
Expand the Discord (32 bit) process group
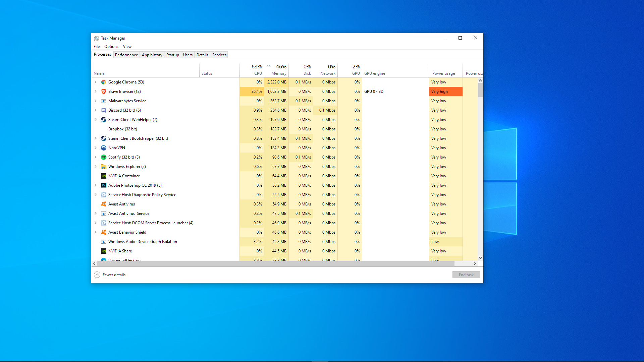(96, 110)
